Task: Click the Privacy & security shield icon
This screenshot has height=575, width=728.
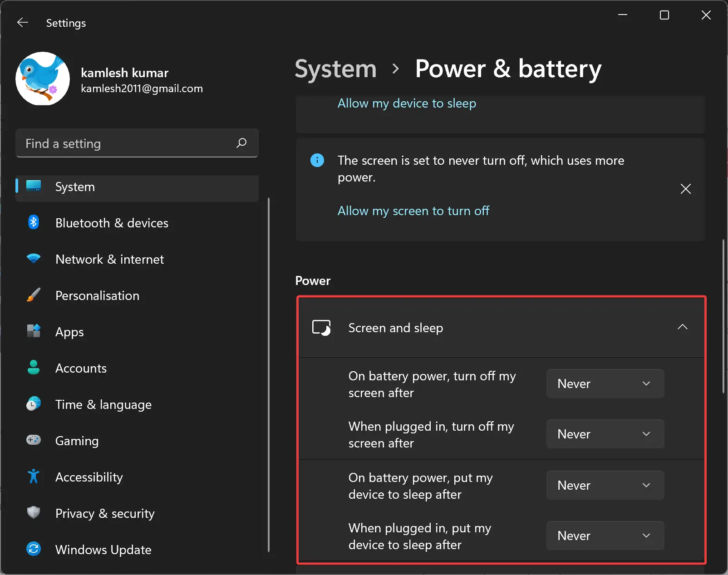Action: [x=34, y=513]
